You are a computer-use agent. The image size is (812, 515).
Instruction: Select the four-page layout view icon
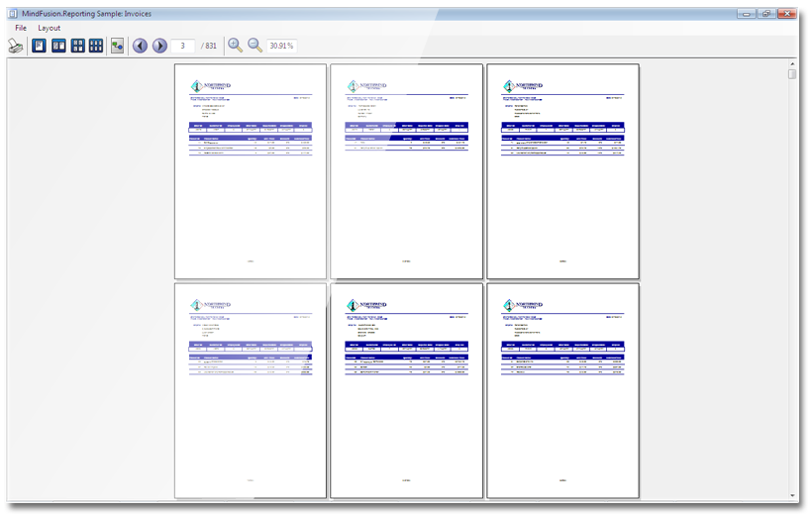(77, 46)
